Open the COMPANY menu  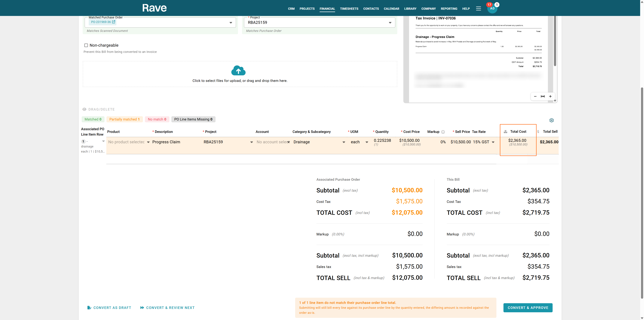[x=428, y=9]
